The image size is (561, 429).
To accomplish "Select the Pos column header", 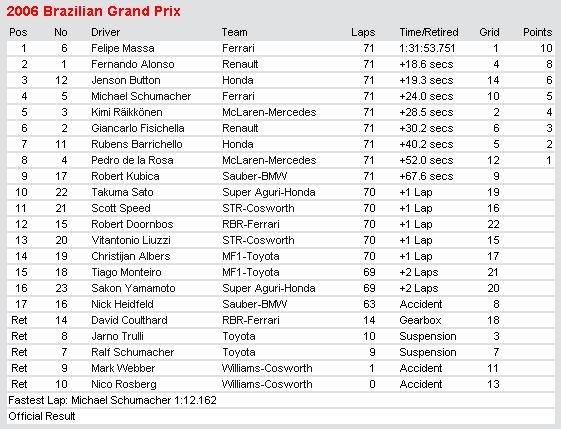I will 18,32.
